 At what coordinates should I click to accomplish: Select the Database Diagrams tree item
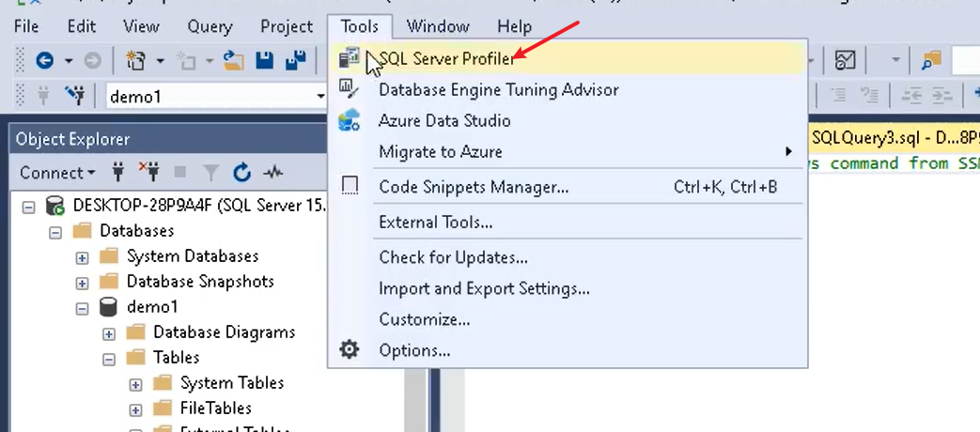click(x=224, y=332)
